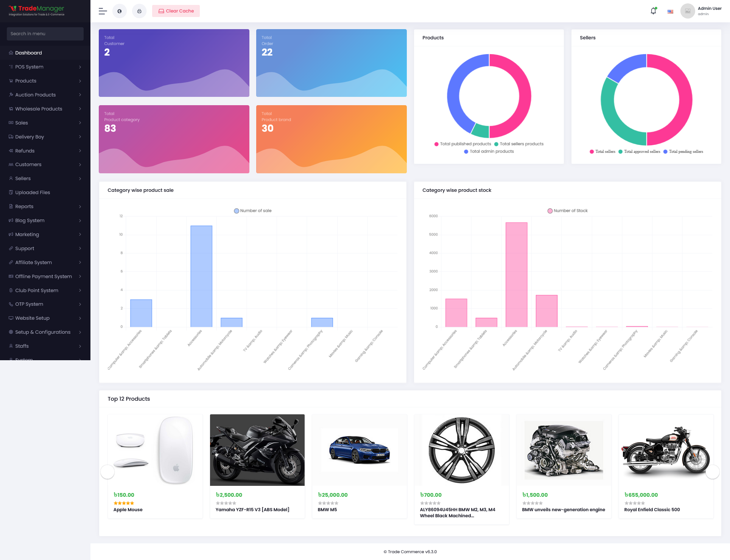The height and width of the screenshot is (560, 730).
Task: Click the Total Order card
Action: pyautogui.click(x=332, y=63)
